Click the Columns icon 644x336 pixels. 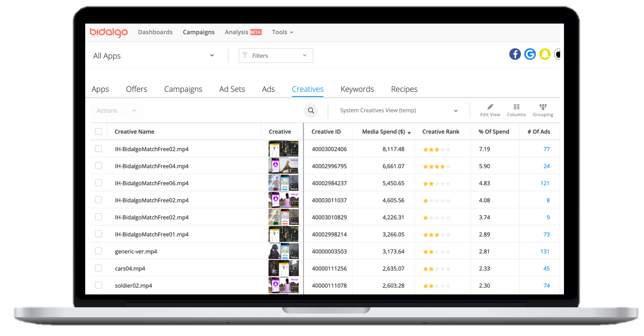(517, 110)
